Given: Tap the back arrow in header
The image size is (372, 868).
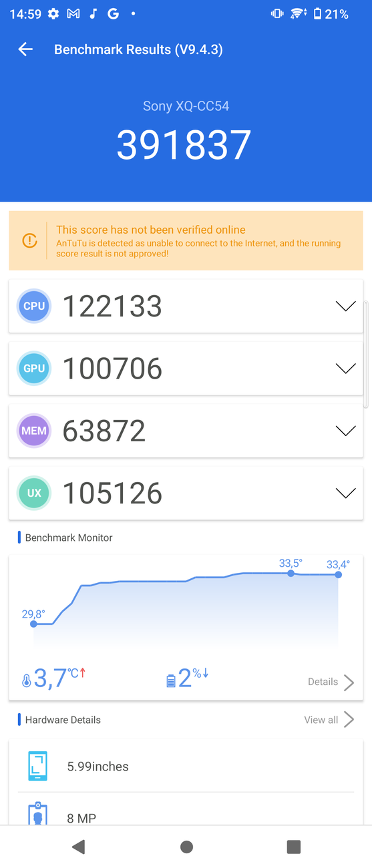Looking at the screenshot, I should tap(25, 49).
